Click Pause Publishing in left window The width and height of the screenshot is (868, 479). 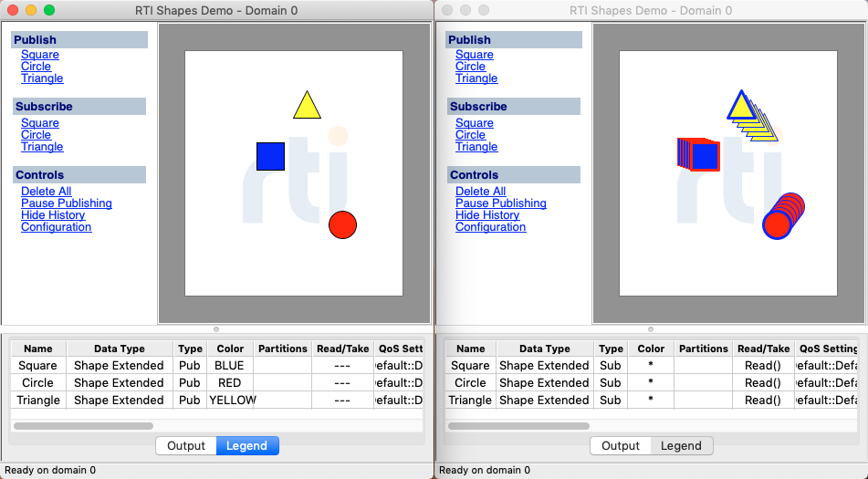pyautogui.click(x=67, y=203)
